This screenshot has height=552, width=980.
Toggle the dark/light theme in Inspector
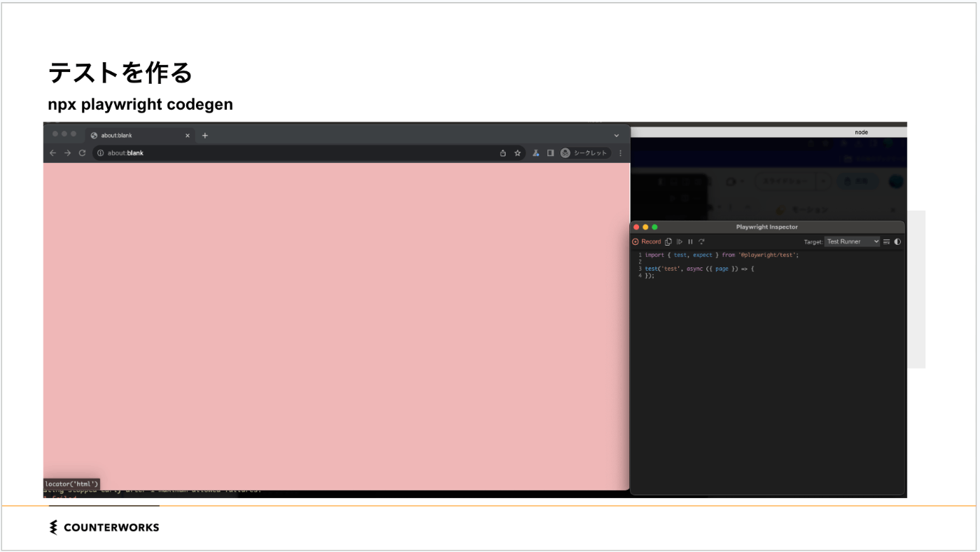[897, 241]
